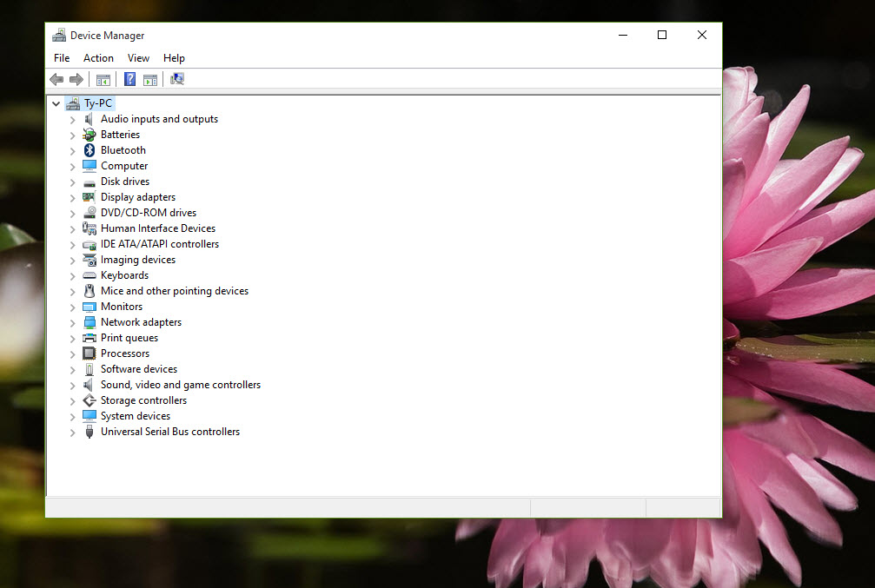This screenshot has height=588, width=875.
Task: Open the Action menu
Action: tap(98, 58)
